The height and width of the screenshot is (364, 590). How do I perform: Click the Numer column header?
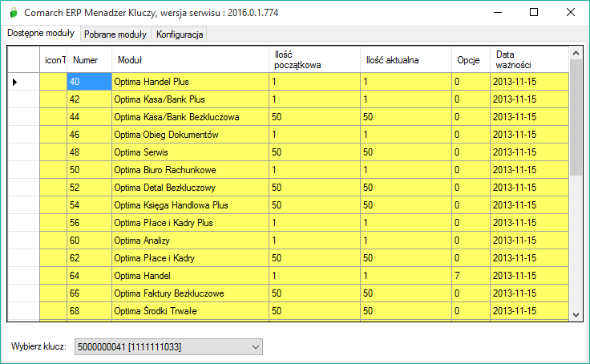pyautogui.click(x=89, y=59)
